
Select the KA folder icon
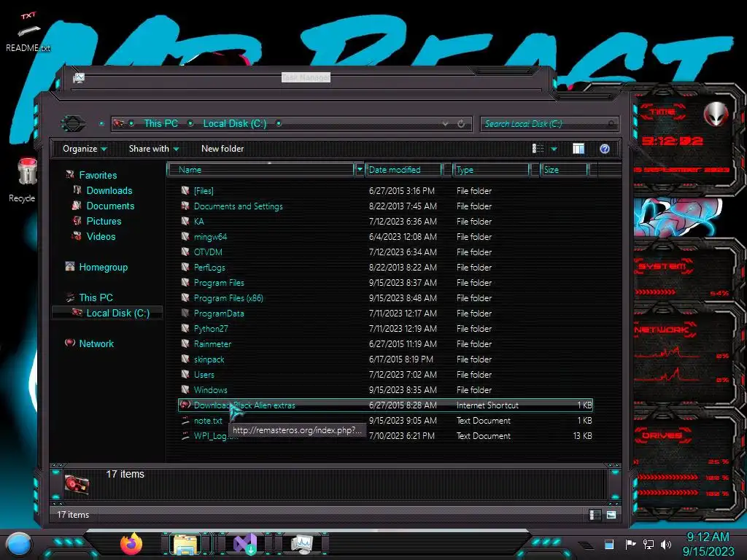tap(185, 221)
